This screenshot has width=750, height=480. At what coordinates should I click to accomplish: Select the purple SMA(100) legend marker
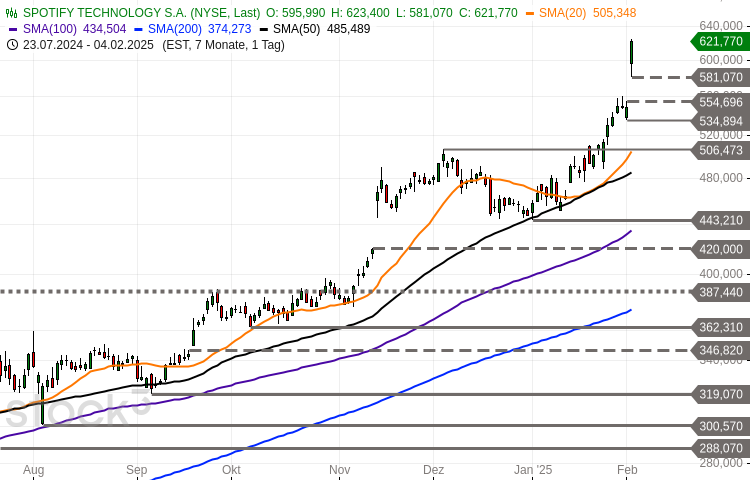(x=12, y=29)
